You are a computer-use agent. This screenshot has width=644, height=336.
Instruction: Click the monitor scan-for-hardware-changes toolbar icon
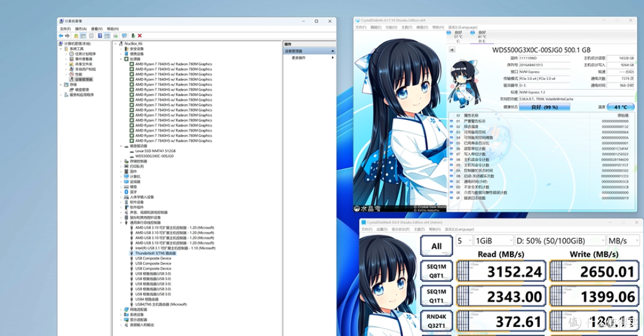click(124, 36)
